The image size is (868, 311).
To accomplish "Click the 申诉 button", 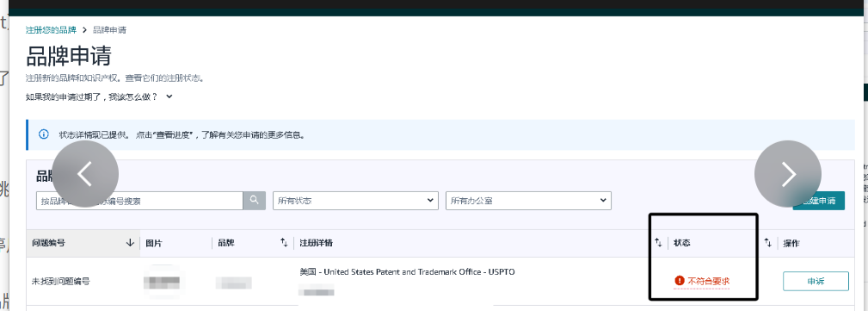I will (x=816, y=281).
